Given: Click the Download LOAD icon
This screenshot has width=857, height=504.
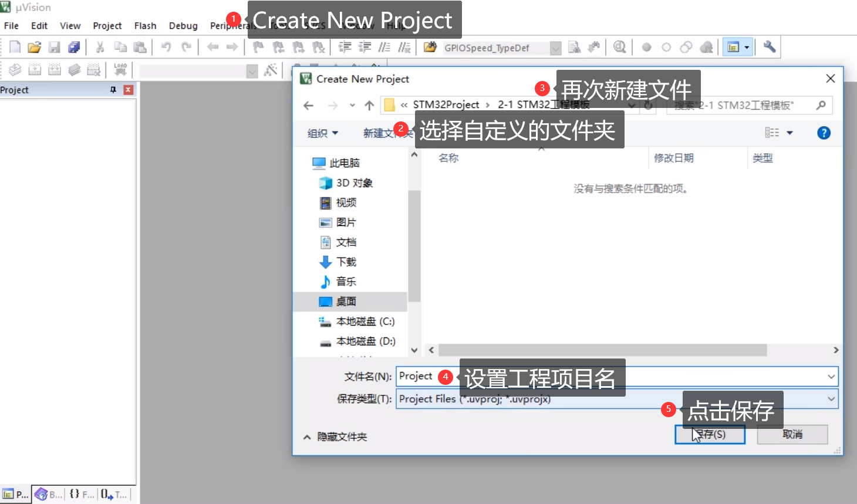Looking at the screenshot, I should click(120, 70).
